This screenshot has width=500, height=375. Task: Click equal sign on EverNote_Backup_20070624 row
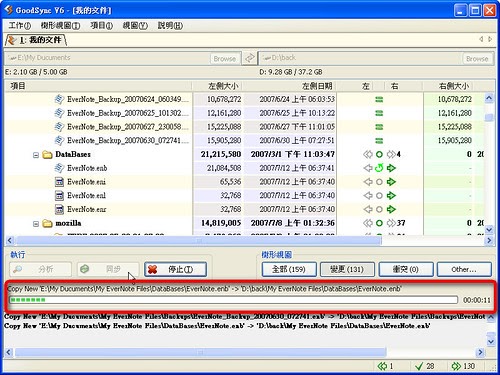(379, 99)
